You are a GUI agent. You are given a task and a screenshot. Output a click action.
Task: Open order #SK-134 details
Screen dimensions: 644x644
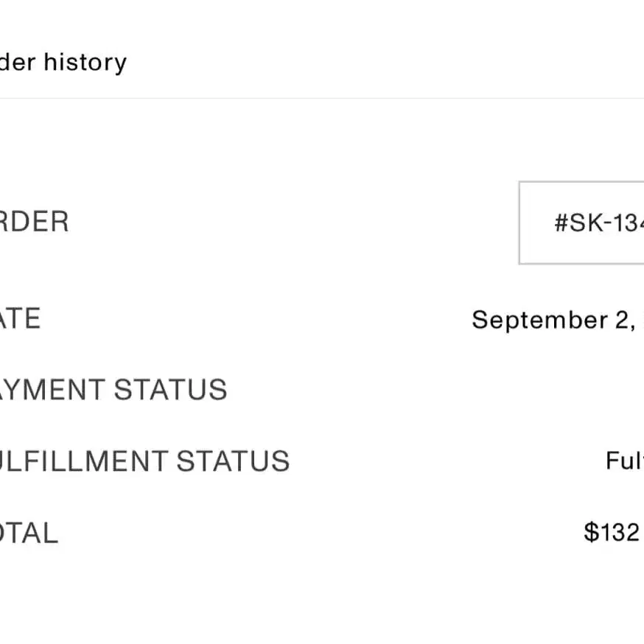[597, 223]
